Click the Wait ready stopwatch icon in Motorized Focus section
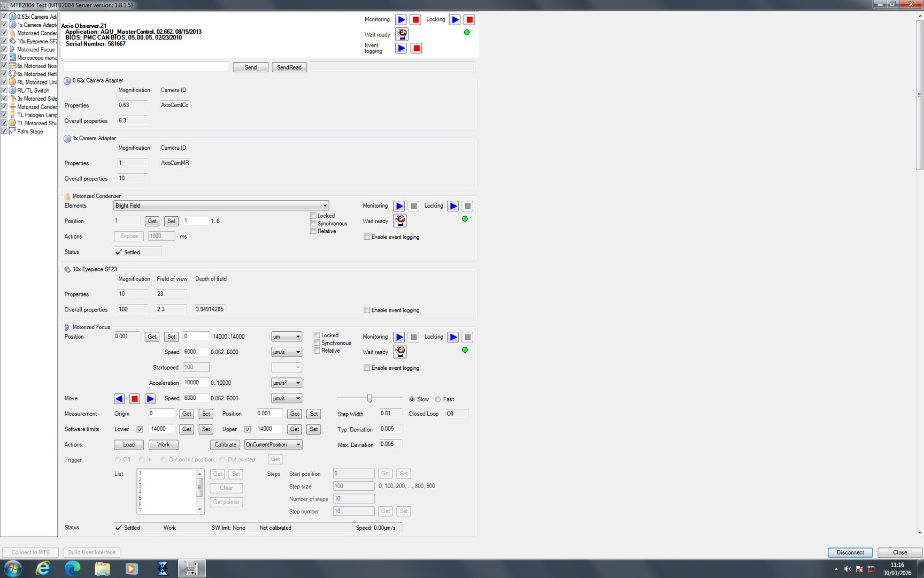924x578 pixels. click(x=400, y=352)
